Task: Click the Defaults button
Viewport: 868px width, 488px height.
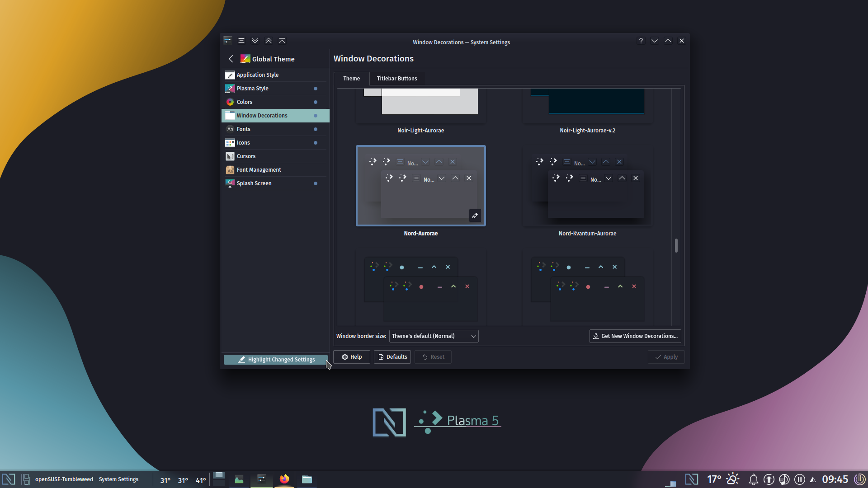Action: coord(392,357)
